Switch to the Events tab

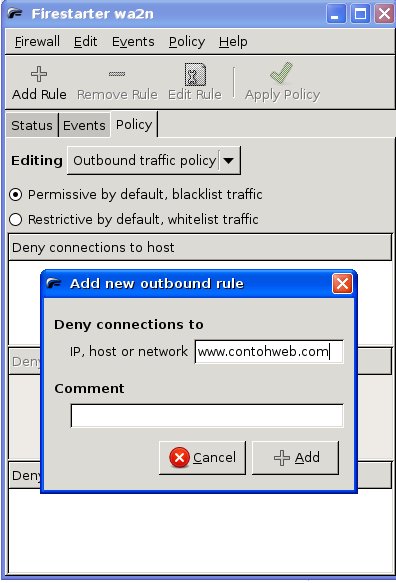pos(84,125)
